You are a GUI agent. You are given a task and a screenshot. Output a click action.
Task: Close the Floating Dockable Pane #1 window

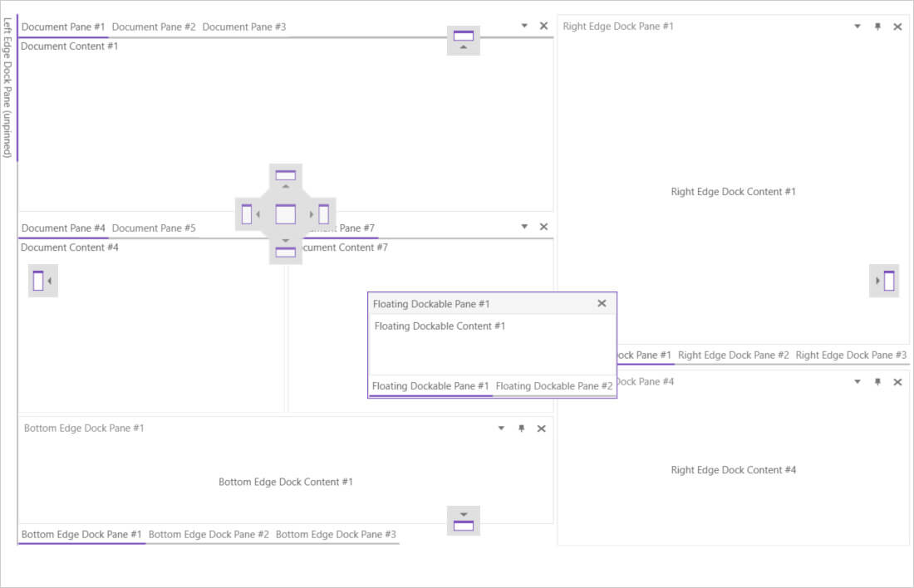coord(602,304)
